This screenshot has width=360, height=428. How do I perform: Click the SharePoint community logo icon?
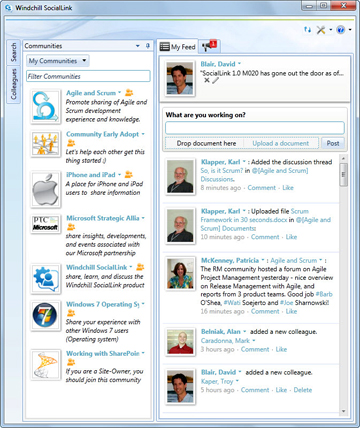[x=46, y=365]
